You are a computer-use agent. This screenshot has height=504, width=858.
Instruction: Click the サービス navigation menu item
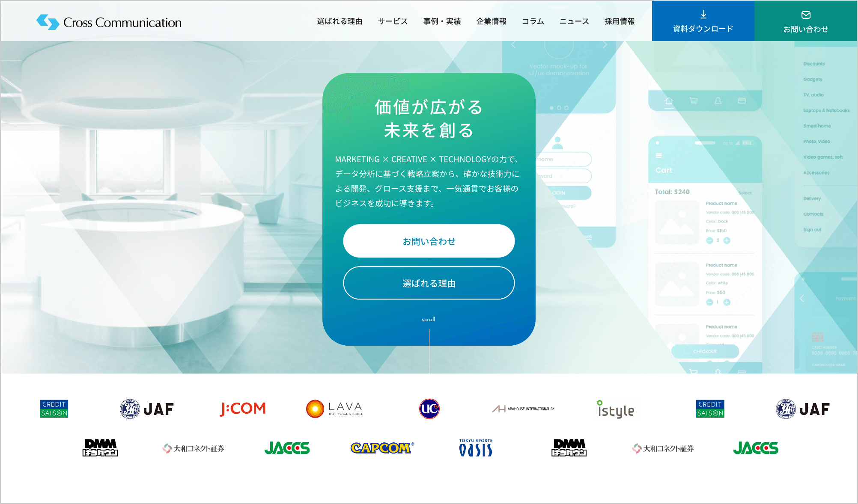pyautogui.click(x=391, y=21)
